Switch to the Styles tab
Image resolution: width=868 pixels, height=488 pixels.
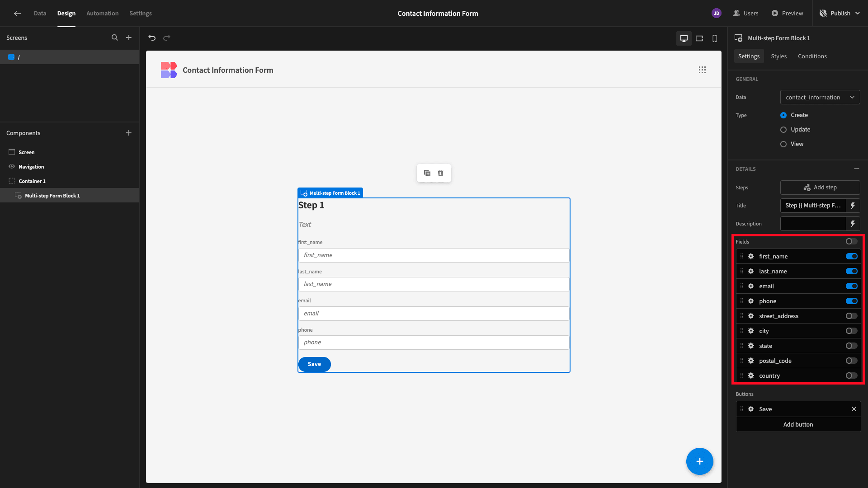click(779, 56)
